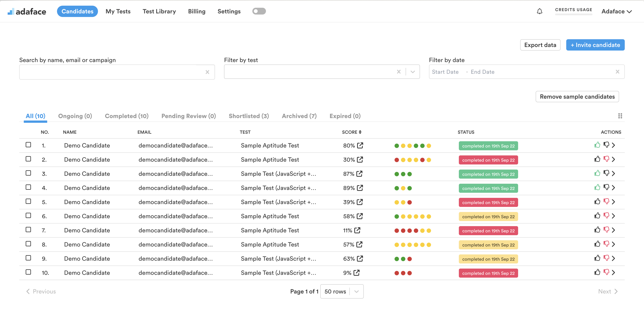The height and width of the screenshot is (321, 644).
Task: Thumbs up candidate number 2
Action: (x=597, y=159)
